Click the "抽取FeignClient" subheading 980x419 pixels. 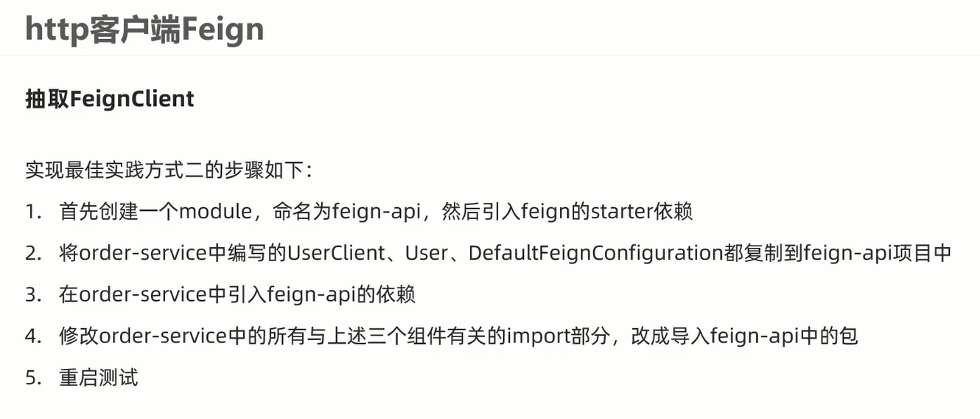(110, 99)
